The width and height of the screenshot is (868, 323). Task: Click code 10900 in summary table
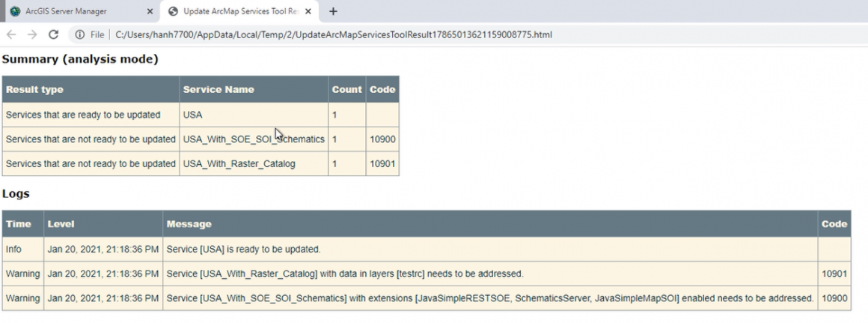tap(382, 139)
